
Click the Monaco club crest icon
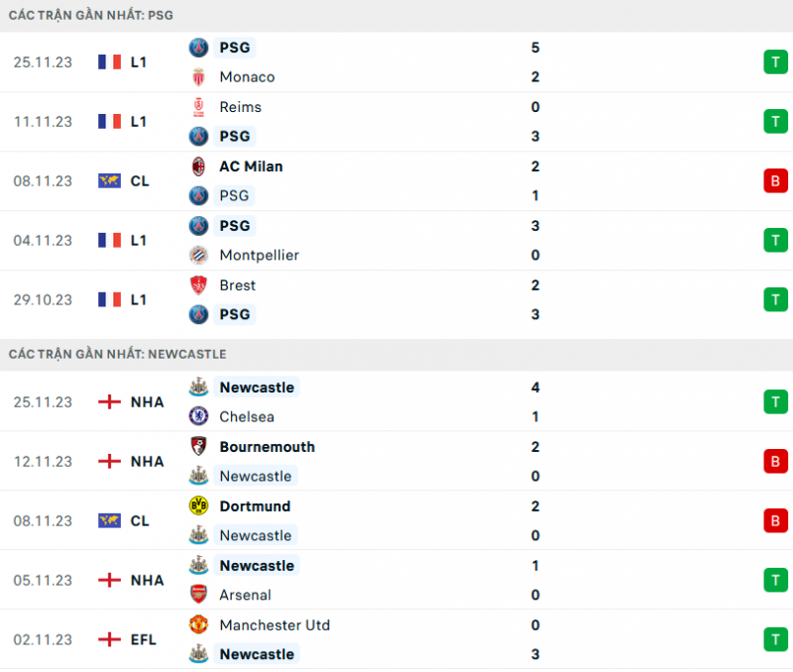point(198,77)
